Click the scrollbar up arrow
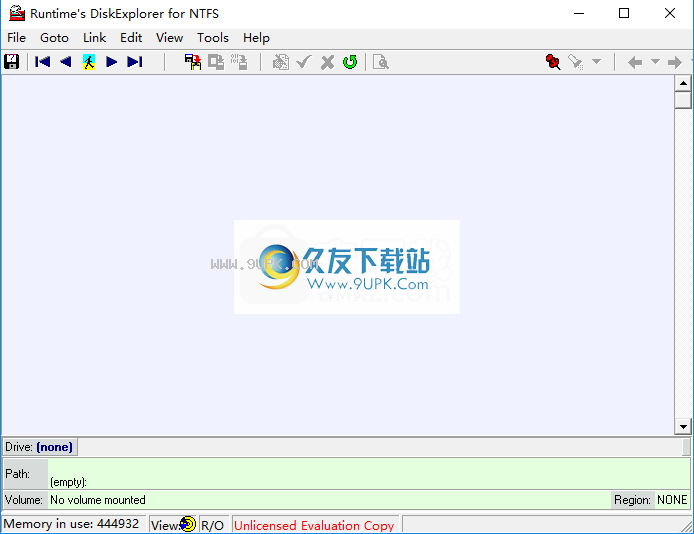694x534 pixels. click(683, 83)
